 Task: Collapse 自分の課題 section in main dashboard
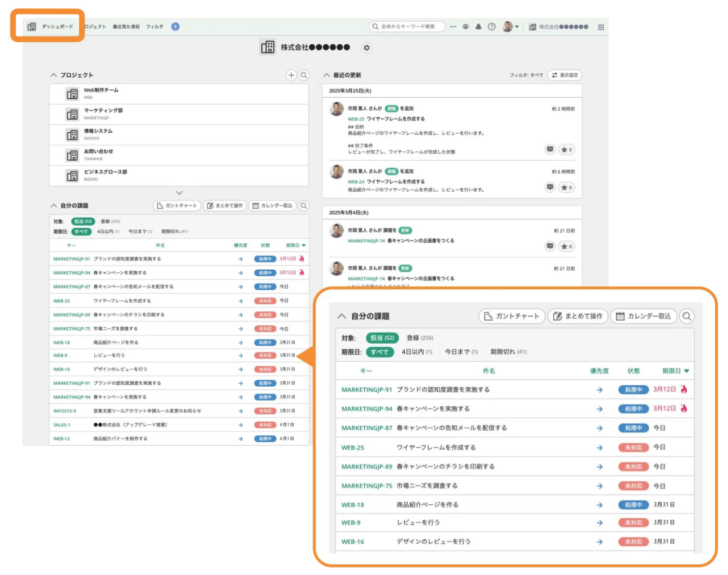tap(54, 205)
